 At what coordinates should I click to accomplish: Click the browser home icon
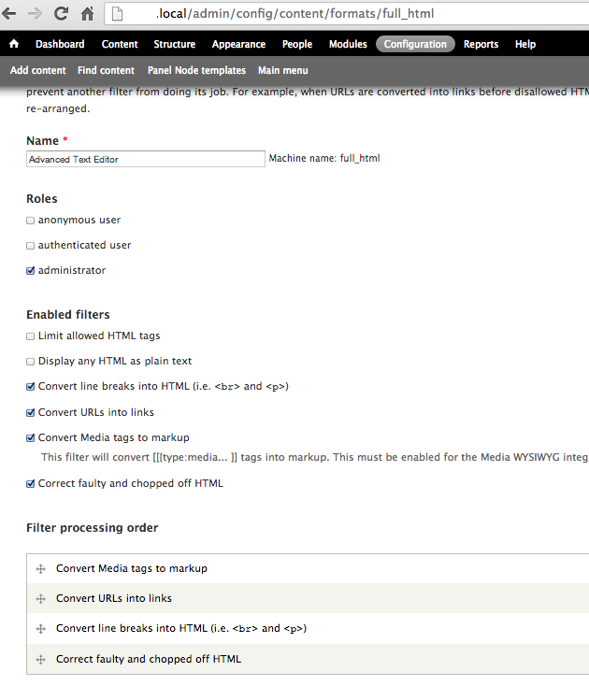[x=87, y=14]
